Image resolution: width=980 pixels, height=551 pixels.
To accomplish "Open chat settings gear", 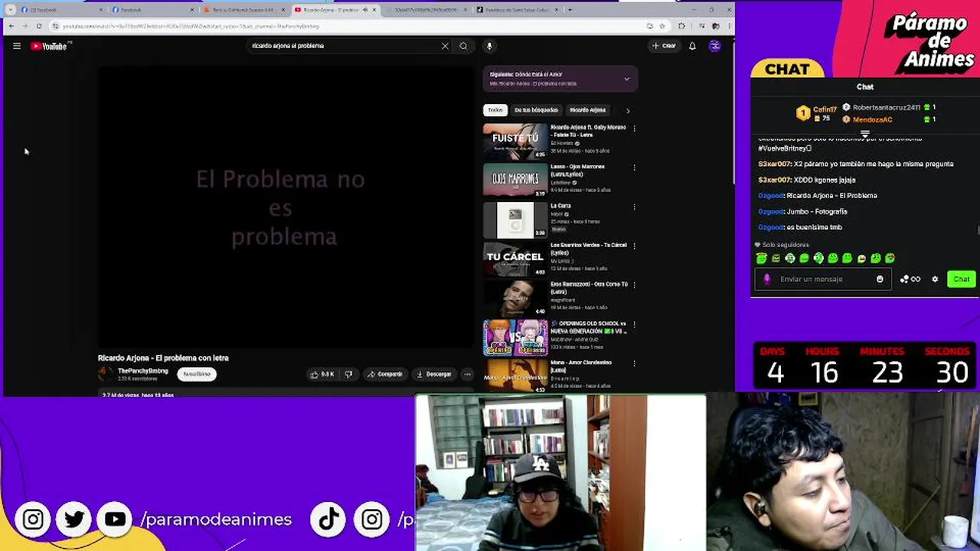I will pyautogui.click(x=935, y=279).
